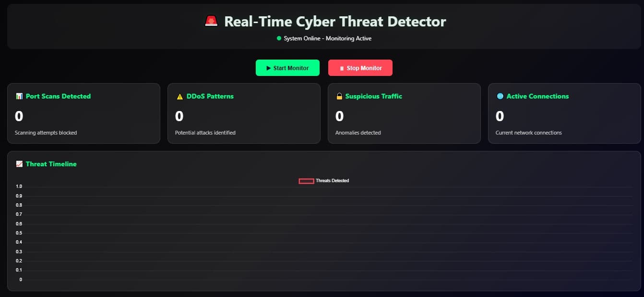Click the play icon inside Start Monitor button
The height and width of the screenshot is (297, 644).
pyautogui.click(x=268, y=68)
